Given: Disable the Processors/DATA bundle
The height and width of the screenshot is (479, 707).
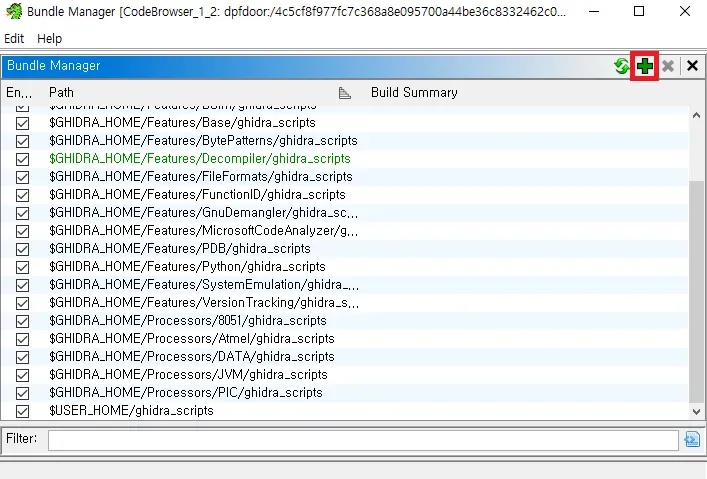Looking at the screenshot, I should 22,358.
